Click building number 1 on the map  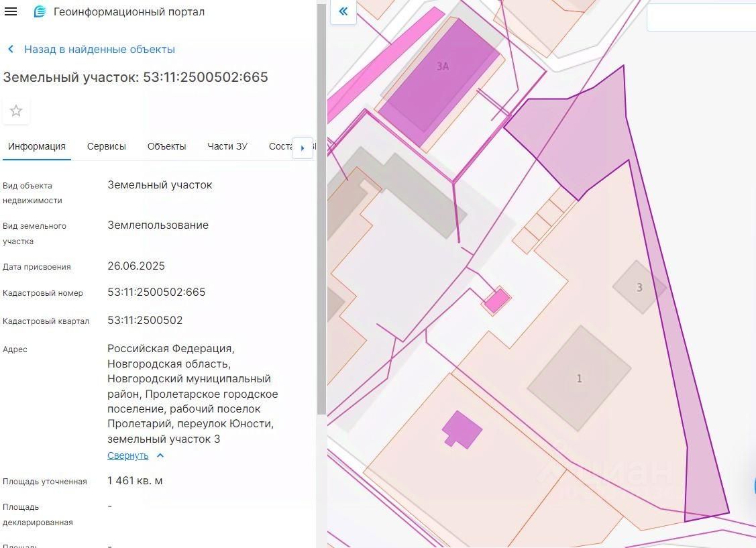[x=579, y=378]
